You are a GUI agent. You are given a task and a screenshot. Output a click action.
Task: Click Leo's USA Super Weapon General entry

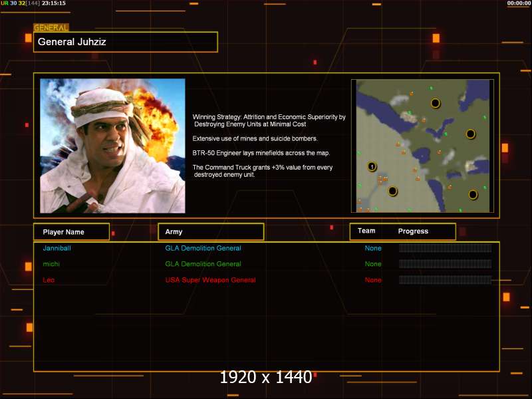[x=210, y=280]
